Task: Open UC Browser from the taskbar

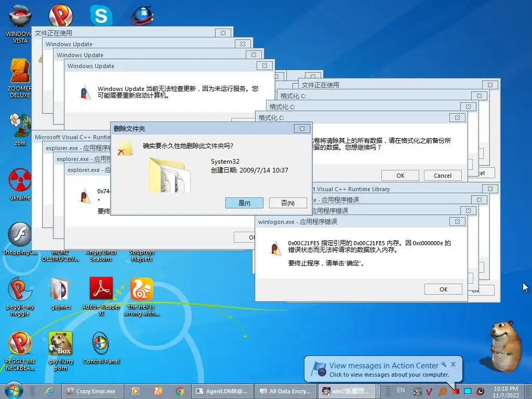Action: (x=158, y=391)
